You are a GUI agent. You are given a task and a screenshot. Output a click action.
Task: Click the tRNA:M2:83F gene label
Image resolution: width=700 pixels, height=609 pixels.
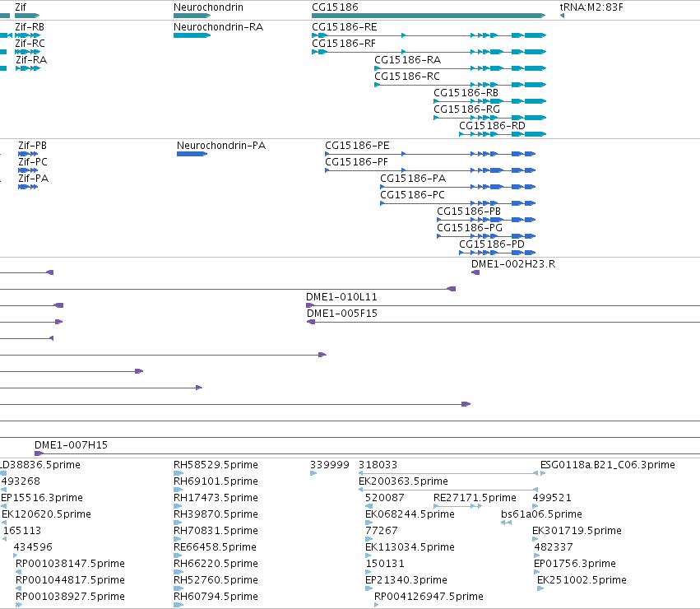coord(591,7)
